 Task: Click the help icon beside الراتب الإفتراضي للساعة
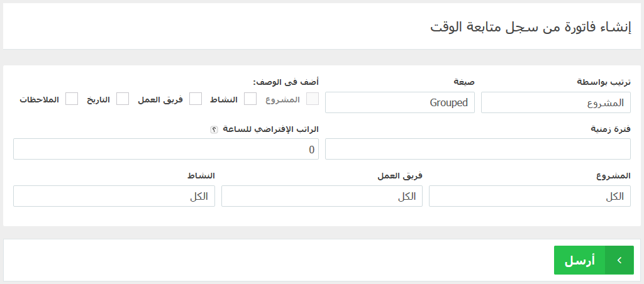click(x=214, y=129)
